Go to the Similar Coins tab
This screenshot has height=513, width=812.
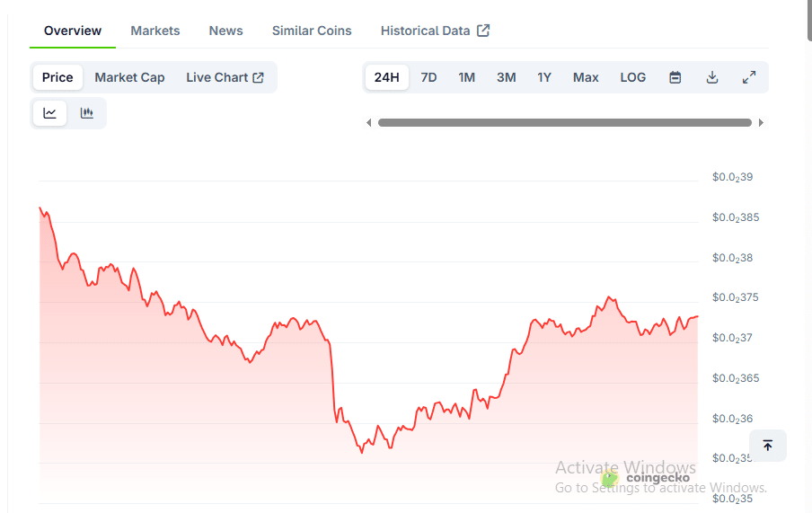tap(312, 31)
